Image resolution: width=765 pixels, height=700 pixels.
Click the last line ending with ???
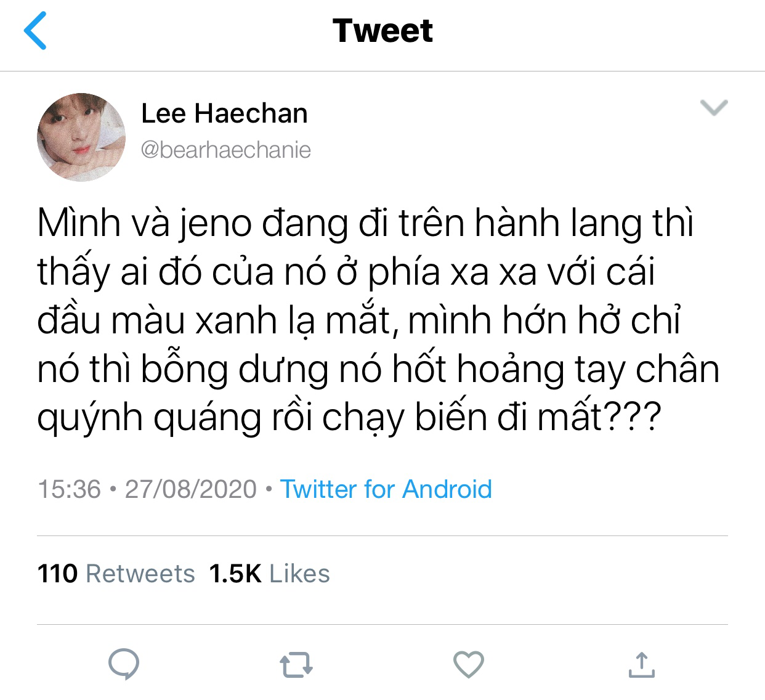(x=349, y=418)
